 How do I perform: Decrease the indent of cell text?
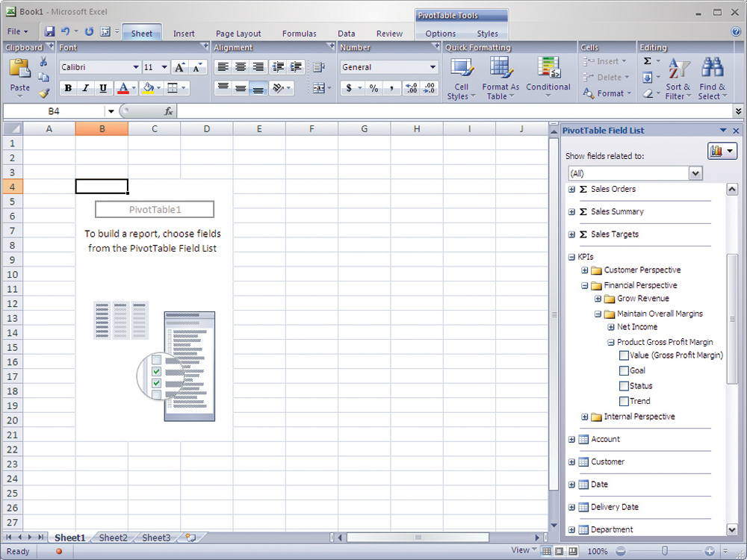[x=278, y=67]
